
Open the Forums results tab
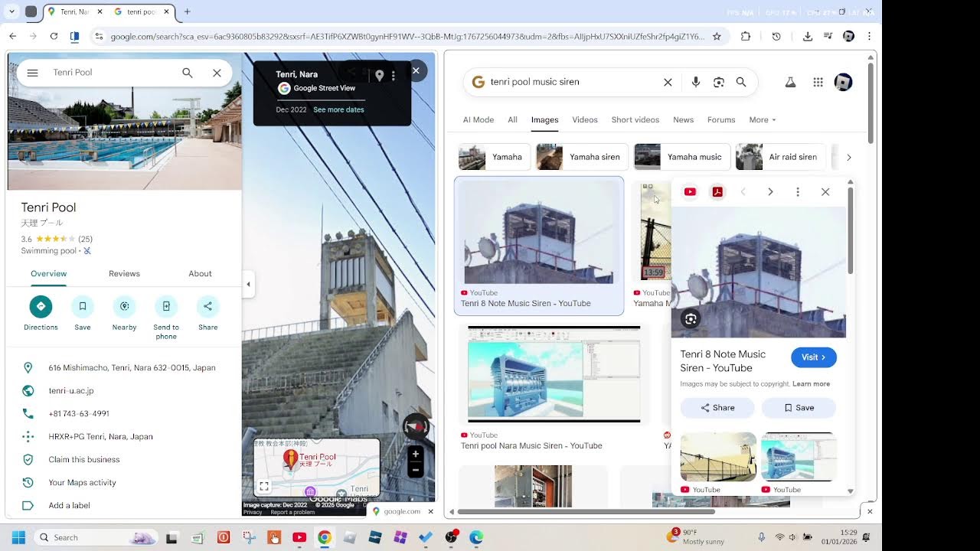(x=721, y=119)
